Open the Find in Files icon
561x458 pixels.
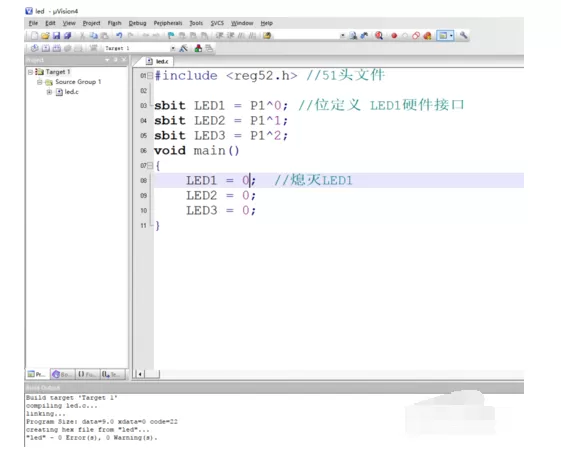tap(267, 35)
